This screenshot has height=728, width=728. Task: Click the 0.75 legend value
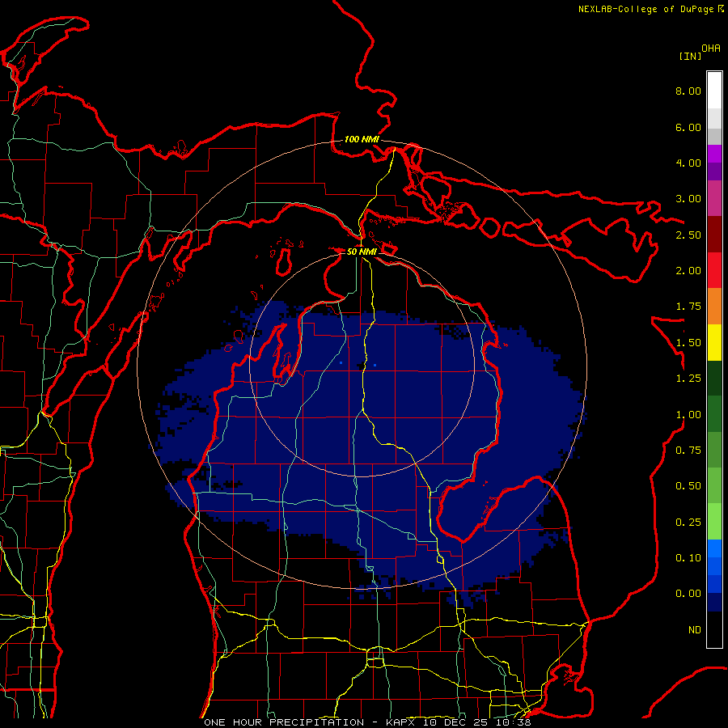pyautogui.click(x=688, y=451)
